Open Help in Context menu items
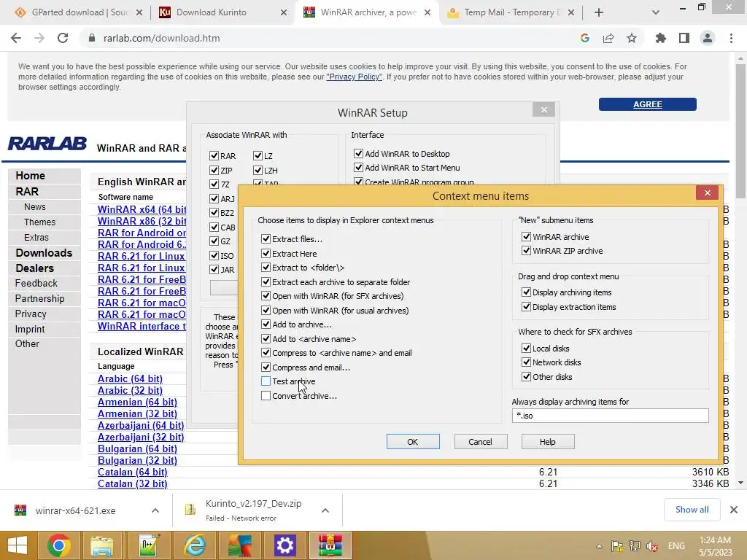Image resolution: width=747 pixels, height=560 pixels. pos(547,441)
